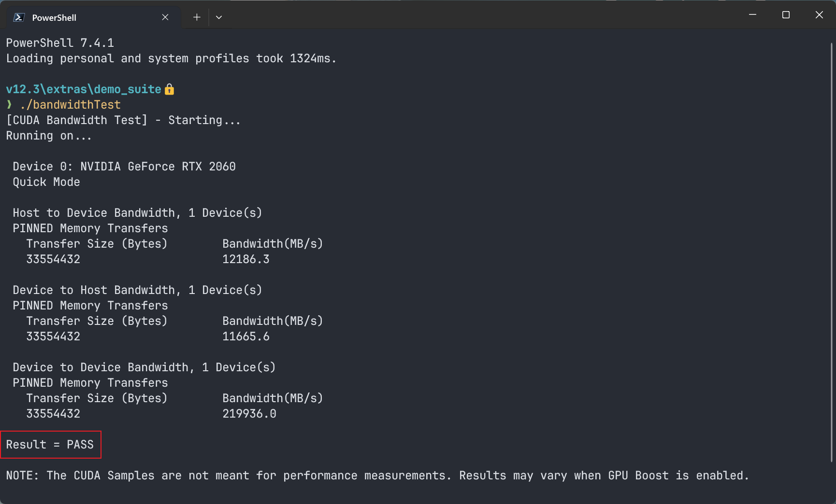836x504 pixels.
Task: Expand the new tab profile dropdown
Action: tap(219, 17)
